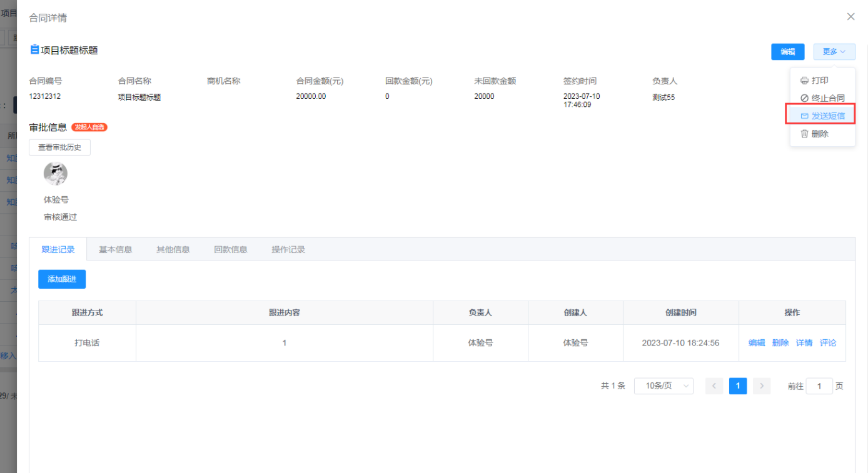Click the envelope icon beside 发送短信

[x=804, y=115]
